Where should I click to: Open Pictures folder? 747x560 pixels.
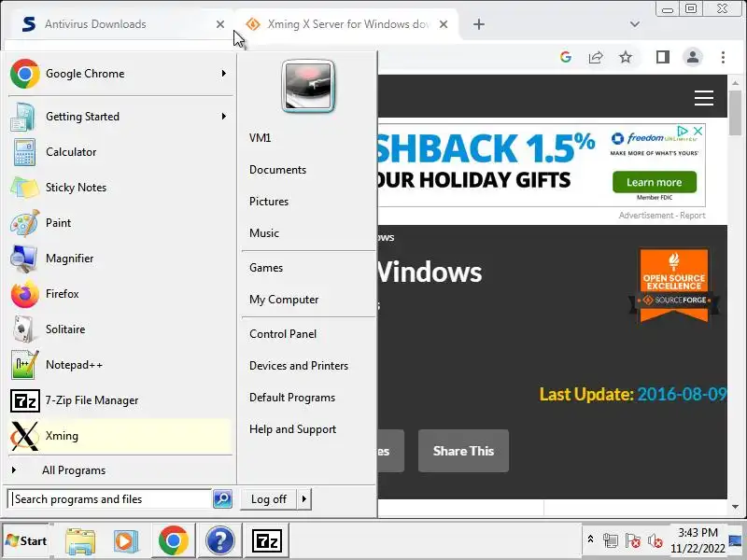point(269,202)
